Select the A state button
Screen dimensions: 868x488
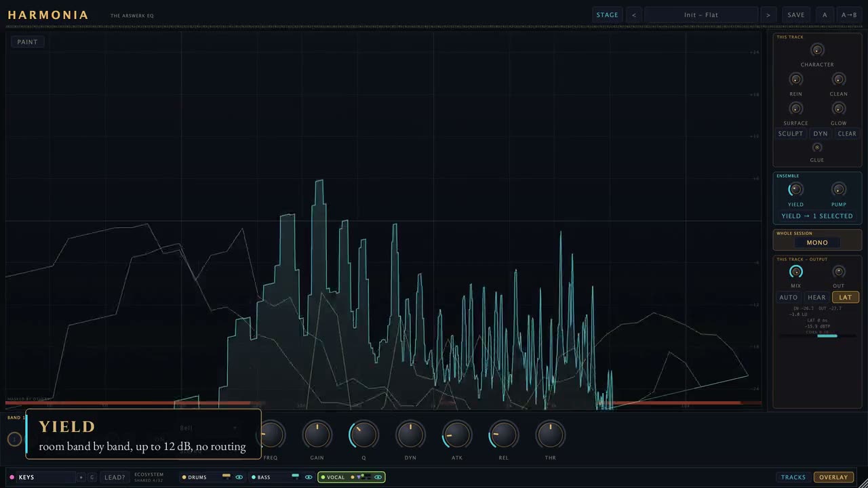[x=825, y=15]
